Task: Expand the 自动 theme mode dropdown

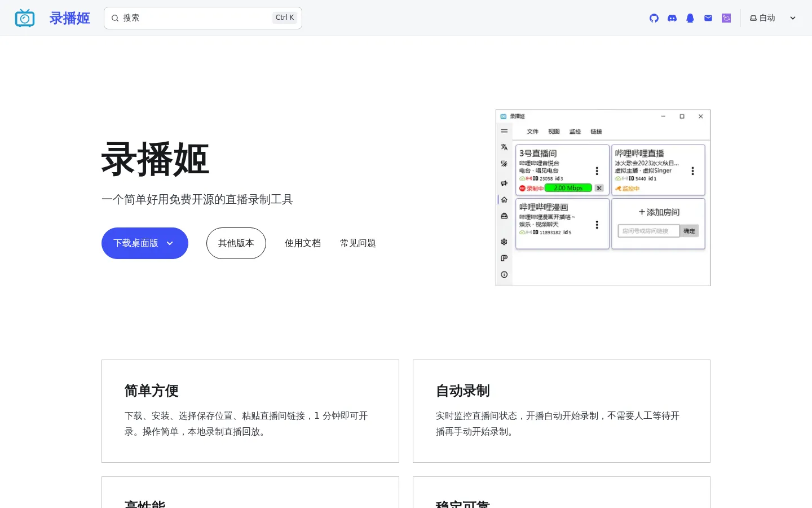Action: coord(773,18)
